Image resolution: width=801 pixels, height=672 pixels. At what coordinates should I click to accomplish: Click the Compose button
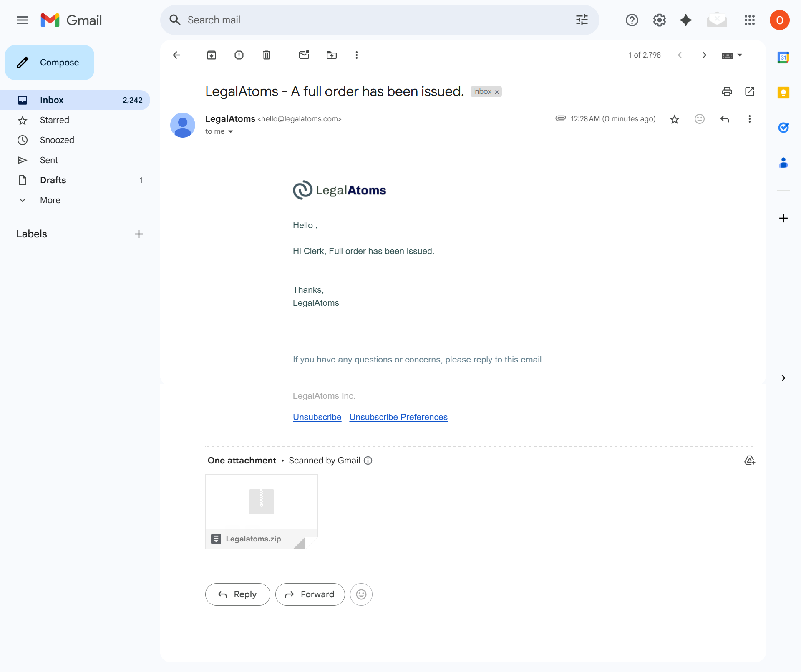(50, 63)
